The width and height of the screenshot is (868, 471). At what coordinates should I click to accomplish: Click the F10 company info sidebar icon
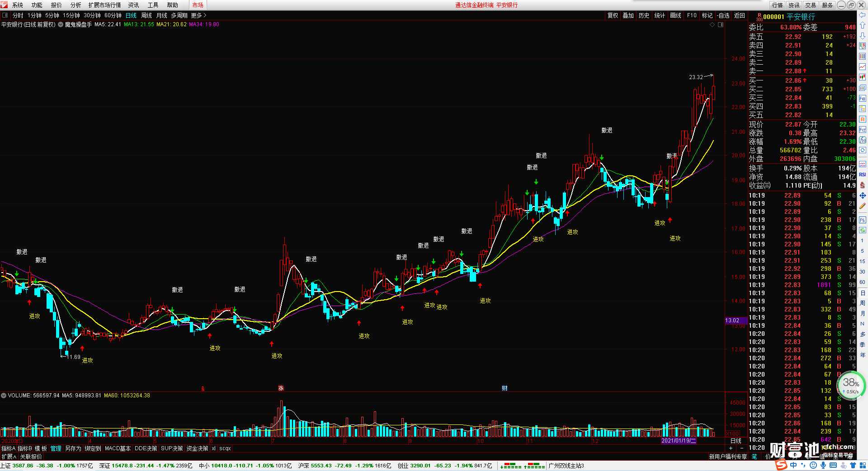pos(863,98)
